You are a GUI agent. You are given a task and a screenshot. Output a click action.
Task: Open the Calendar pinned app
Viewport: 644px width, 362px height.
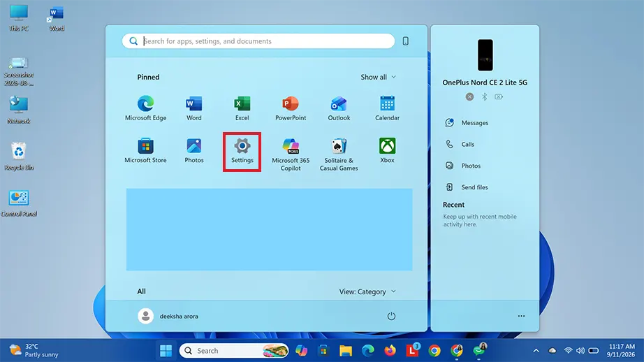(x=387, y=108)
